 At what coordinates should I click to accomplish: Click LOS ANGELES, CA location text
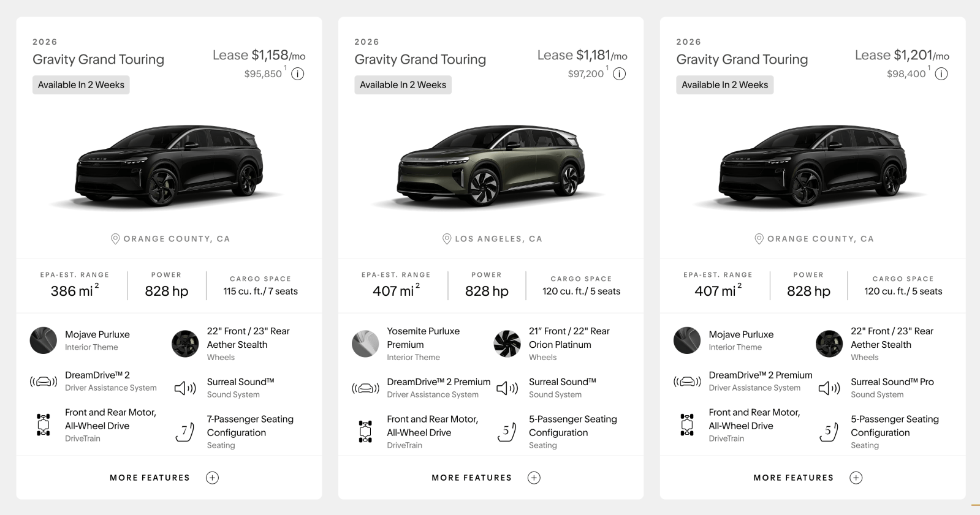click(498, 239)
